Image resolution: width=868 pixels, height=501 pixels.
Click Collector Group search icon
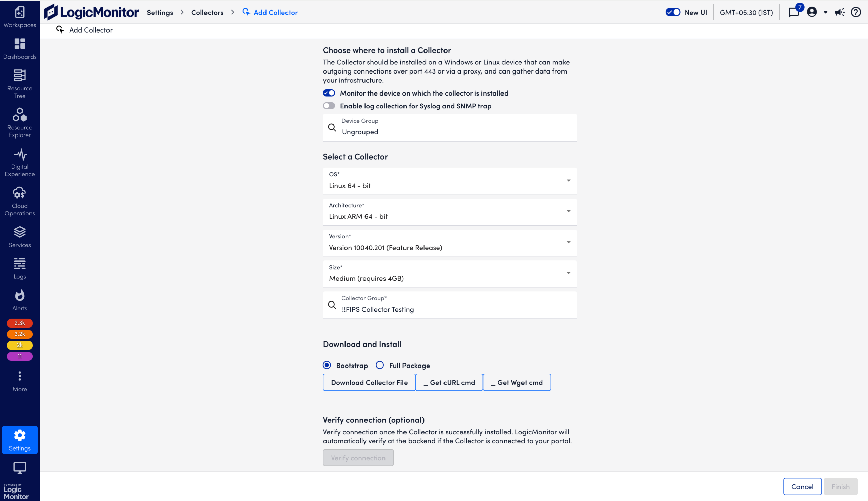click(332, 305)
